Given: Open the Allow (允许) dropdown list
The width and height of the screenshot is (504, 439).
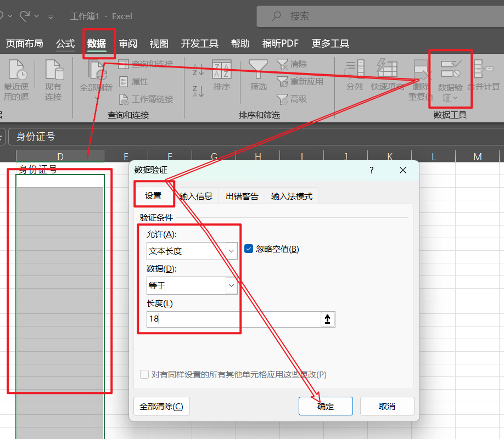Looking at the screenshot, I should pos(232,251).
